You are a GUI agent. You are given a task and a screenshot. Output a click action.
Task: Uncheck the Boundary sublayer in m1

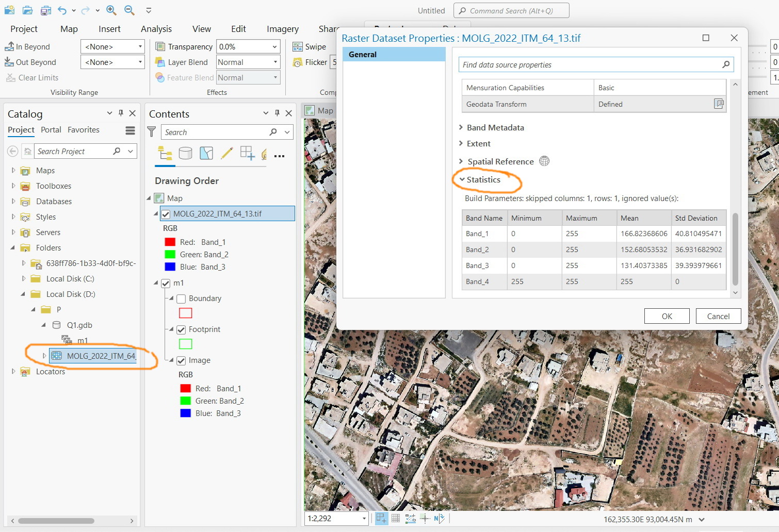tap(181, 298)
